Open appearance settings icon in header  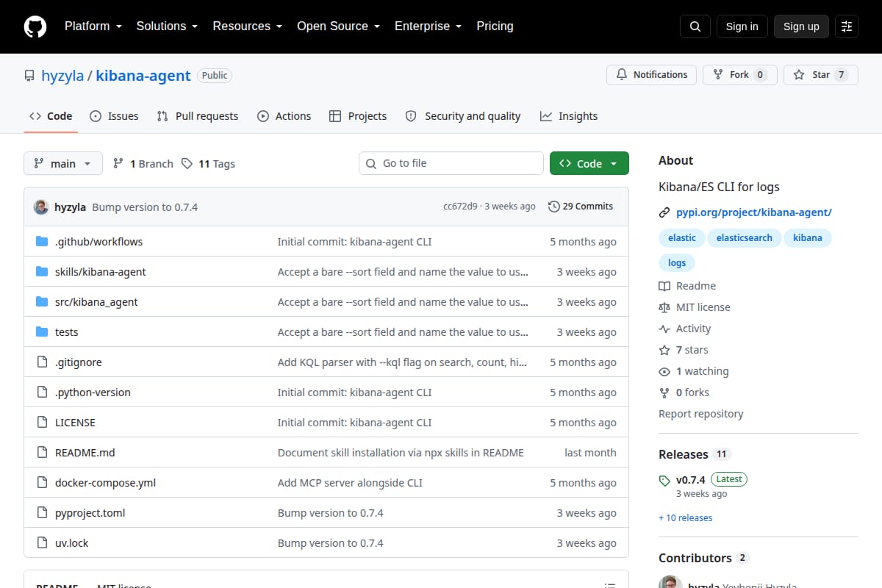tap(847, 26)
